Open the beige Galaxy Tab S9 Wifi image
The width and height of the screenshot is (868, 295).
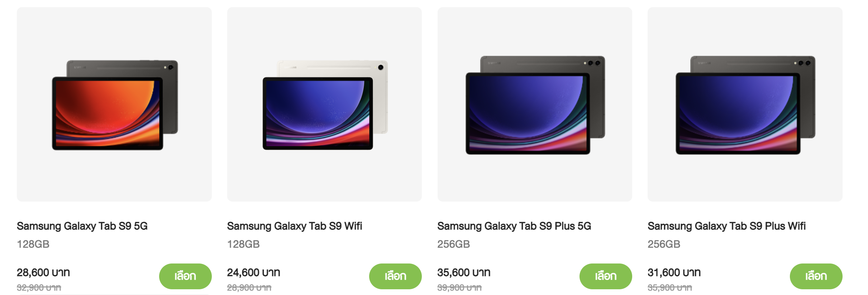point(324,104)
